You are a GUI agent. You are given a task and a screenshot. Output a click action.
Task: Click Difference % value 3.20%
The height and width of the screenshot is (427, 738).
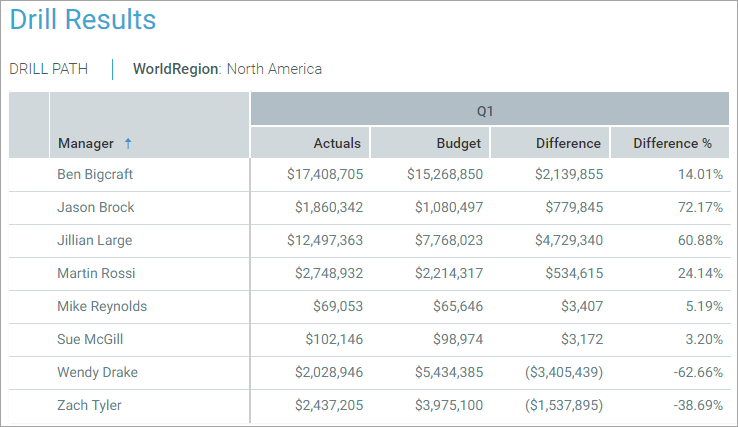[704, 339]
